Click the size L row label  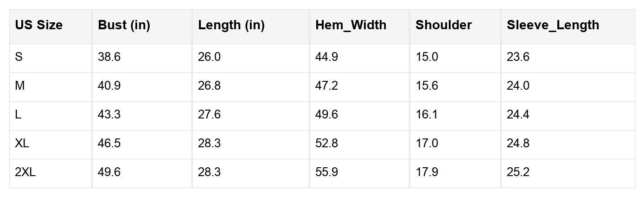(18, 115)
